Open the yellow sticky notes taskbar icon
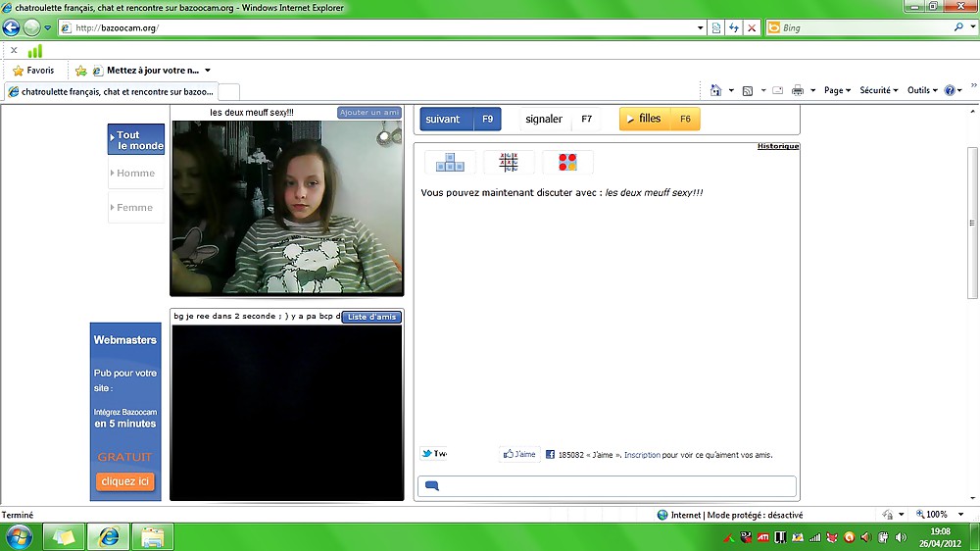980x551 pixels. 63,537
